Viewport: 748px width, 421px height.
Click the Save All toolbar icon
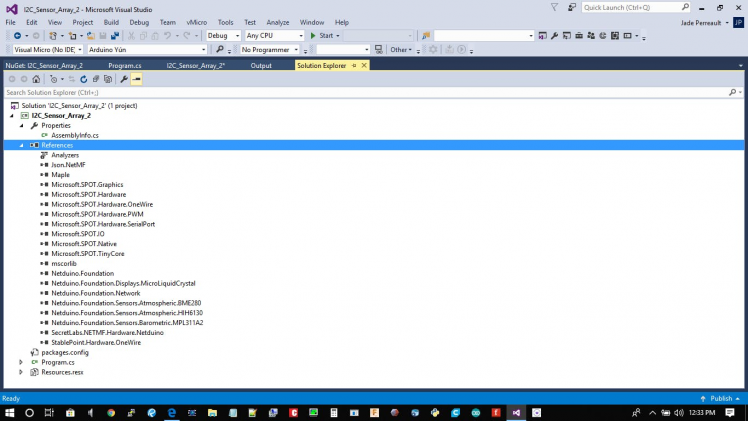[x=115, y=36]
